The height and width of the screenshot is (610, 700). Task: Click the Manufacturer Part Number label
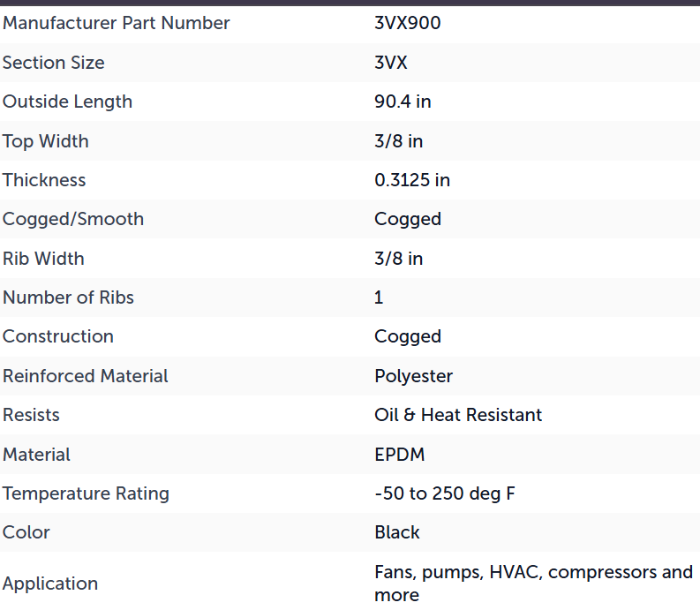(x=116, y=23)
